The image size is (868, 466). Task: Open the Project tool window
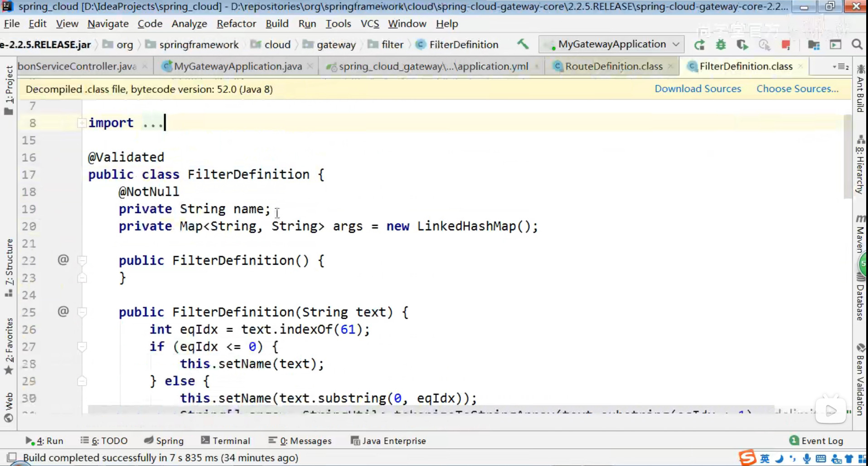coord(9,90)
